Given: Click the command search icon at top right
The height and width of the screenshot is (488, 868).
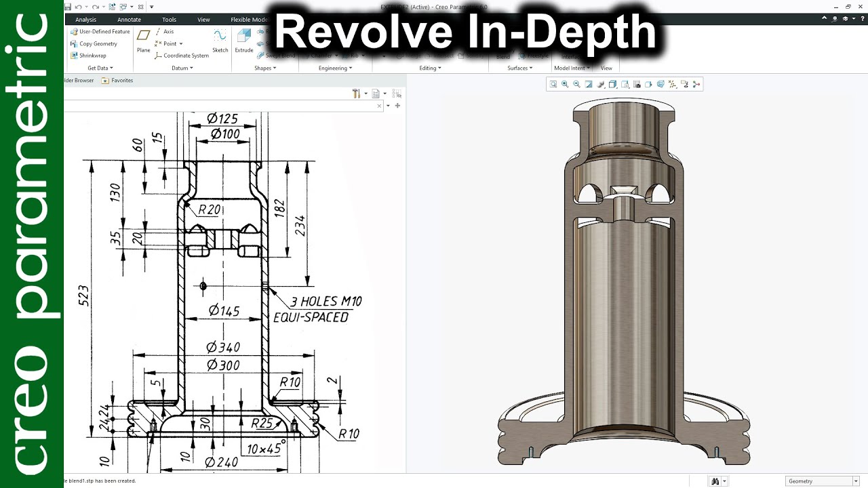Looking at the screenshot, I should point(835,19).
